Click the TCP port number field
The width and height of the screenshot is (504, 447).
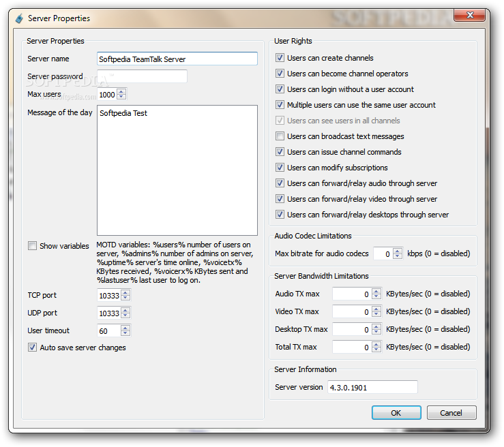[x=109, y=296]
